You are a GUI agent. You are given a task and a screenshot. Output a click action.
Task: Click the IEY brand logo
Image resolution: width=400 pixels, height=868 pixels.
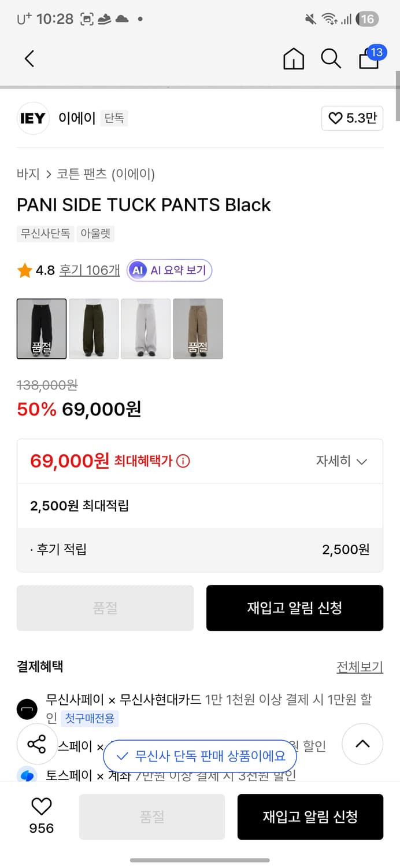(33, 118)
